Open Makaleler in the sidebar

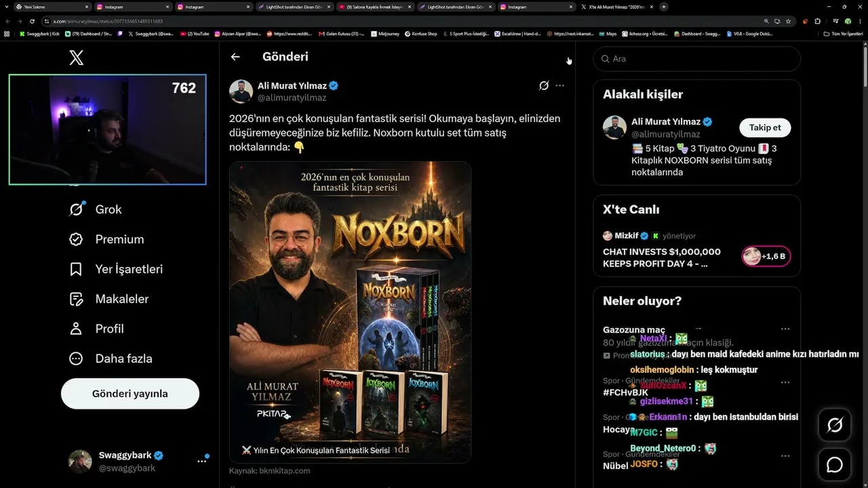pos(108,299)
